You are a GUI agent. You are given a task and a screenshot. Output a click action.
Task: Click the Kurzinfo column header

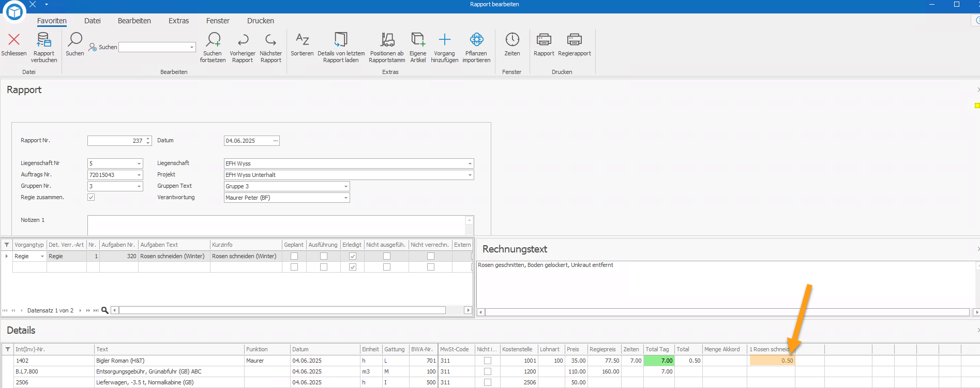point(246,245)
